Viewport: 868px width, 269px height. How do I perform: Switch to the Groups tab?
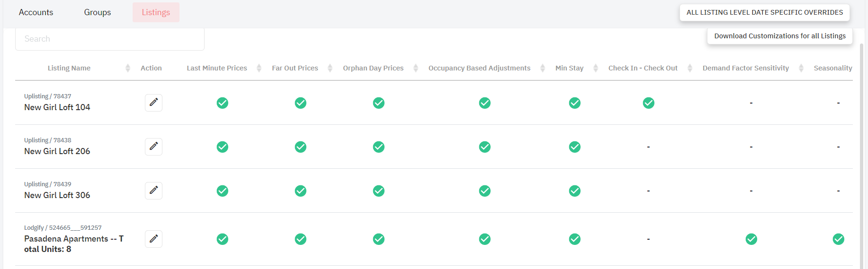(x=98, y=12)
